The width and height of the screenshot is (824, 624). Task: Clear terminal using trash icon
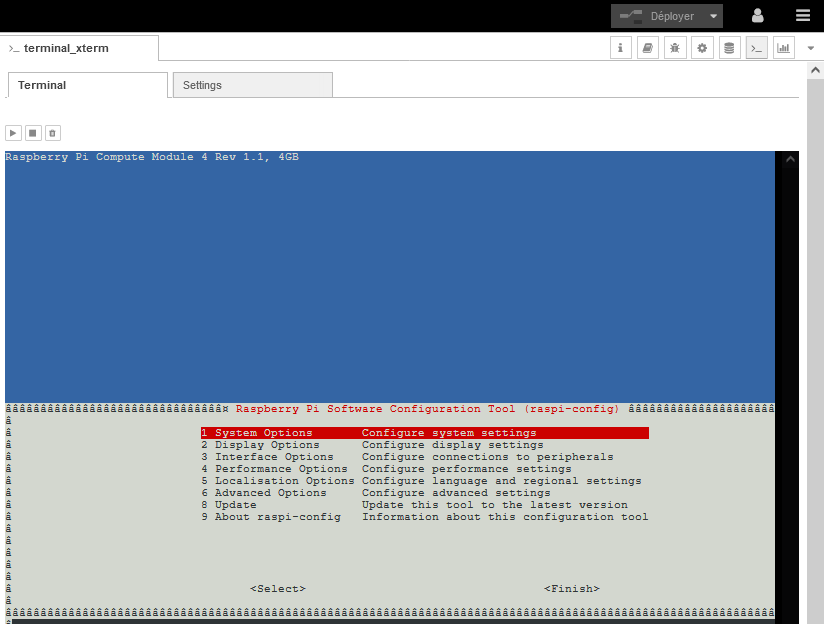click(x=53, y=133)
